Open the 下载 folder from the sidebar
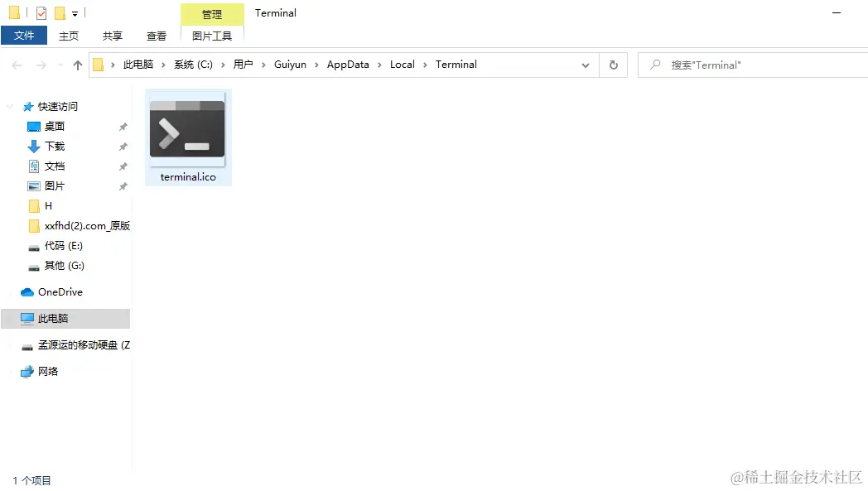Screen dimensions: 868x491 55,146
